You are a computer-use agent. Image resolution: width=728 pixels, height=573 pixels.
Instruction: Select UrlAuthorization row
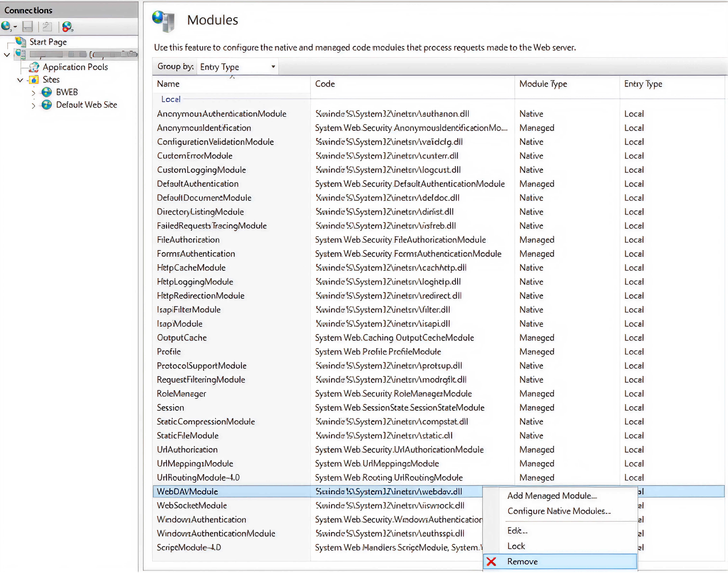point(438,450)
